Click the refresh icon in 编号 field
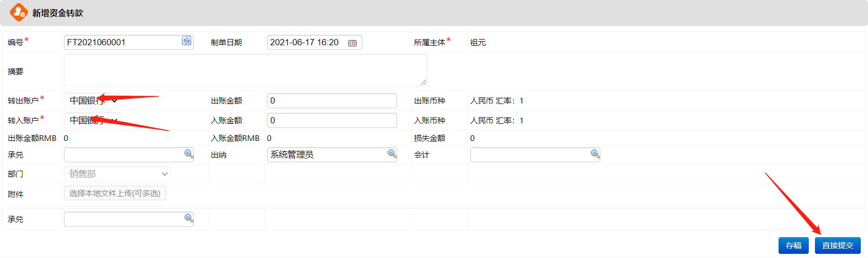The height and width of the screenshot is (258, 868). tap(186, 41)
